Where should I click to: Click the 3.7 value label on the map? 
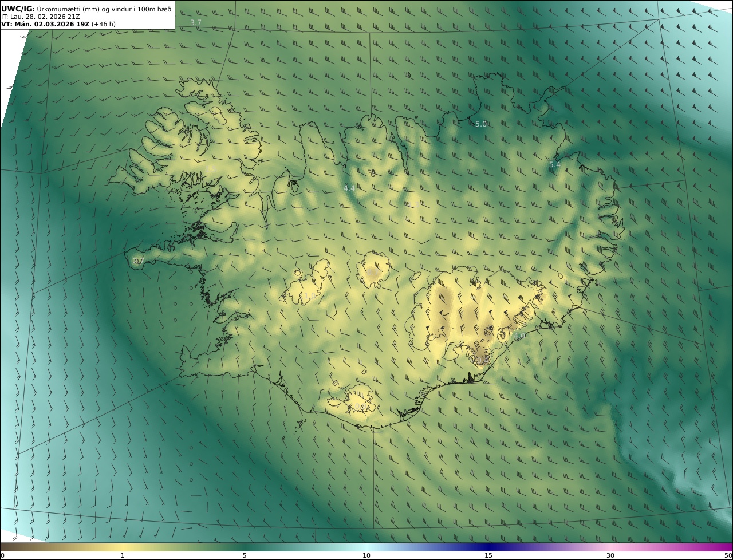point(196,22)
